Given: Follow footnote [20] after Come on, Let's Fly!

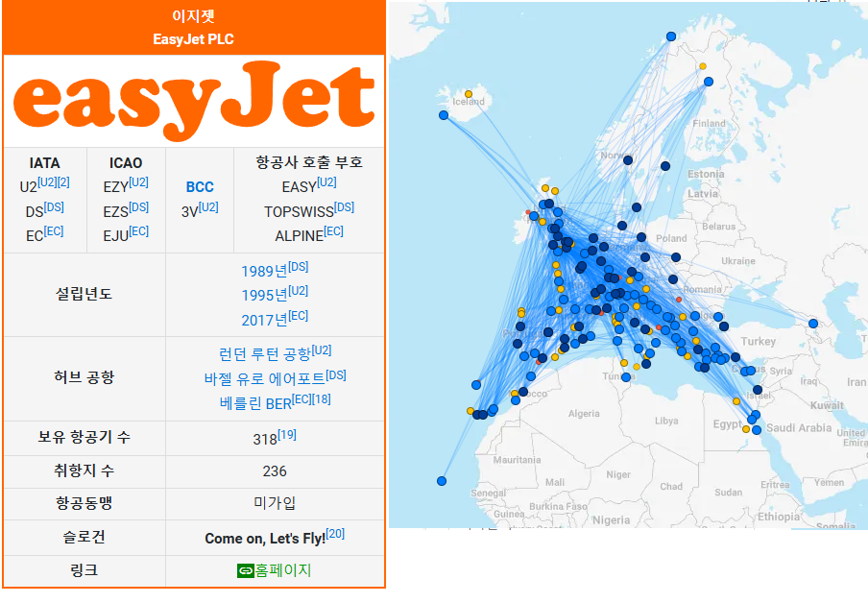Looking at the screenshot, I should [x=335, y=534].
